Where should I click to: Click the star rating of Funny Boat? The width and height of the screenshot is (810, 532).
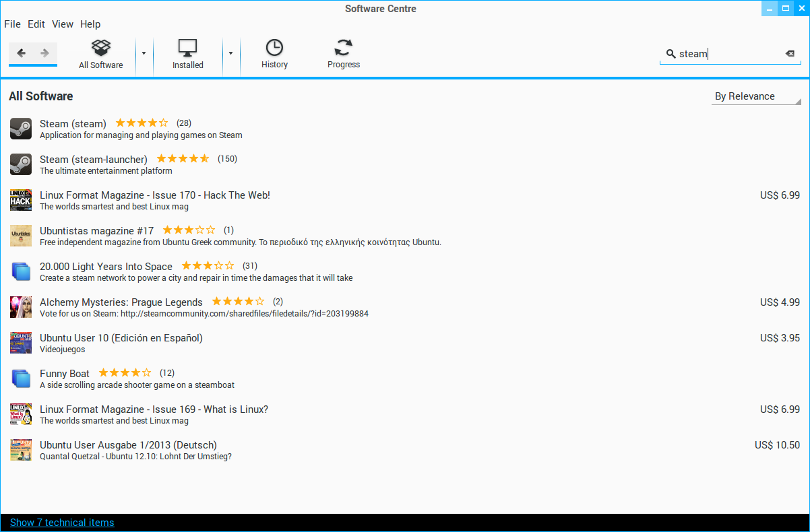pos(125,372)
